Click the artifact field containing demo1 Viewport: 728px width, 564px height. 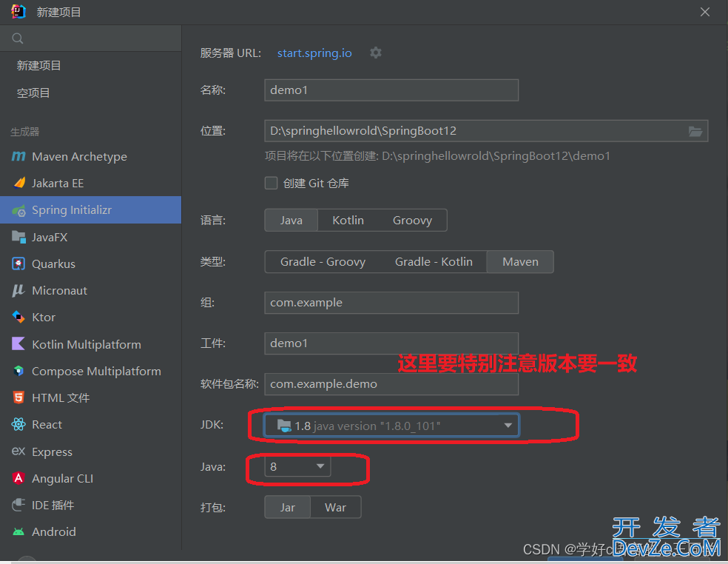point(391,343)
